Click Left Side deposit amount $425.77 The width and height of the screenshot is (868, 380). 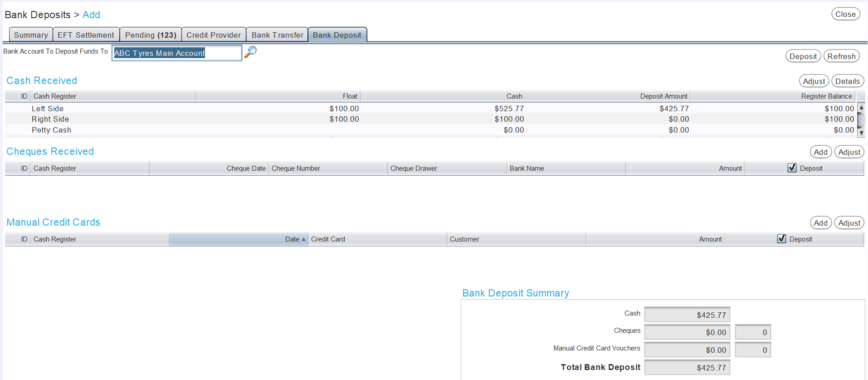674,109
